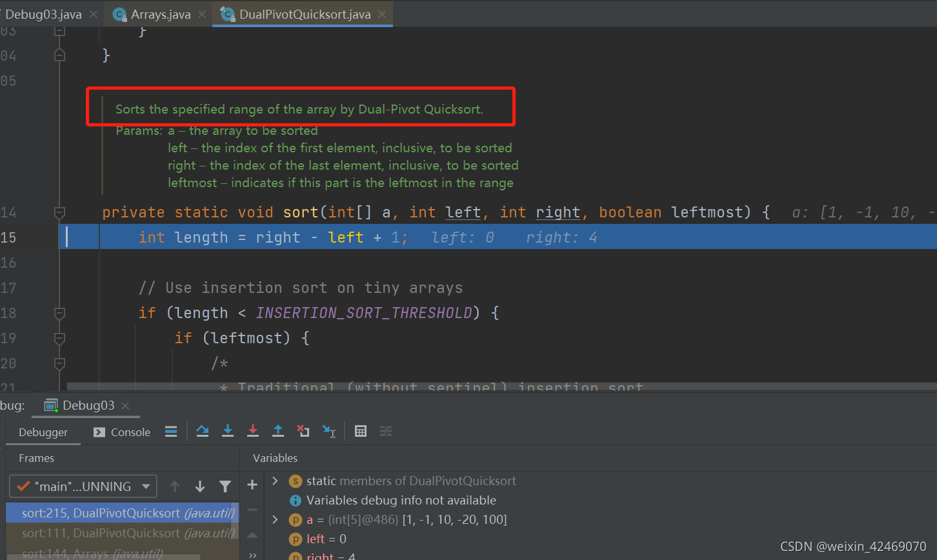This screenshot has width=937, height=560.
Task: Click 'Variables debug info not available' row
Action: [x=401, y=500]
